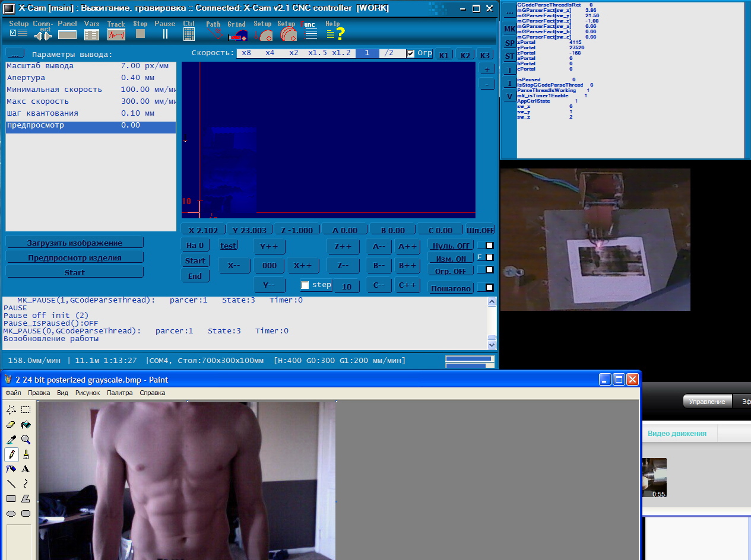Viewport: 751px width, 560px height.
Task: Select the Airbrush tool in Paint
Action: (x=11, y=469)
